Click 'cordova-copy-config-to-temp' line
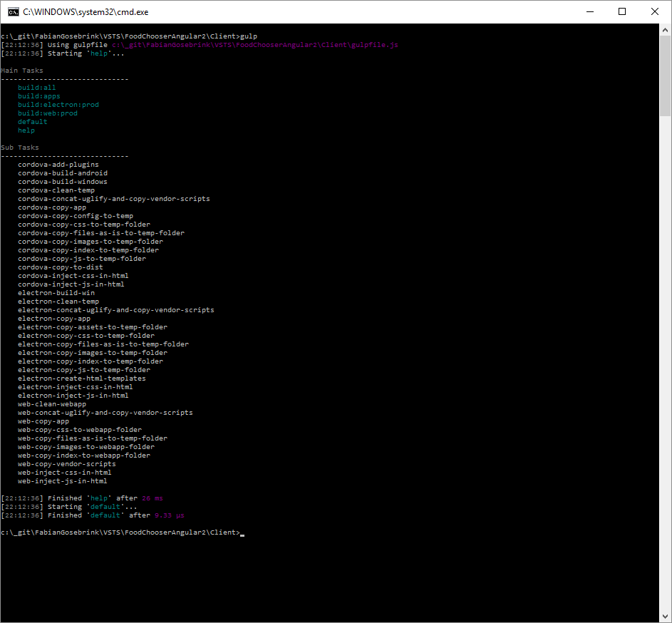 tap(76, 216)
